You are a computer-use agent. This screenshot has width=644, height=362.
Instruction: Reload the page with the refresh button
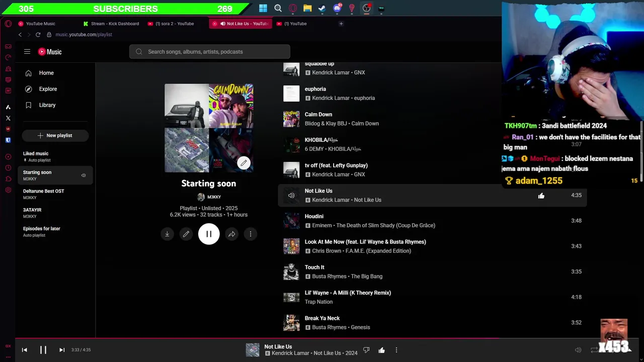[x=38, y=35]
